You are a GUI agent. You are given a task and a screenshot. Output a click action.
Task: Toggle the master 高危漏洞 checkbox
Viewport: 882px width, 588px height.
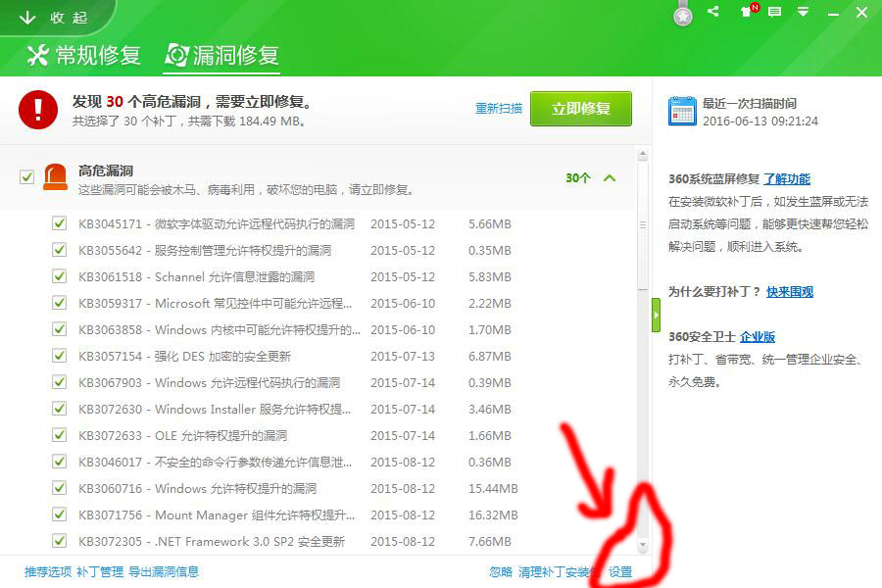[24, 177]
